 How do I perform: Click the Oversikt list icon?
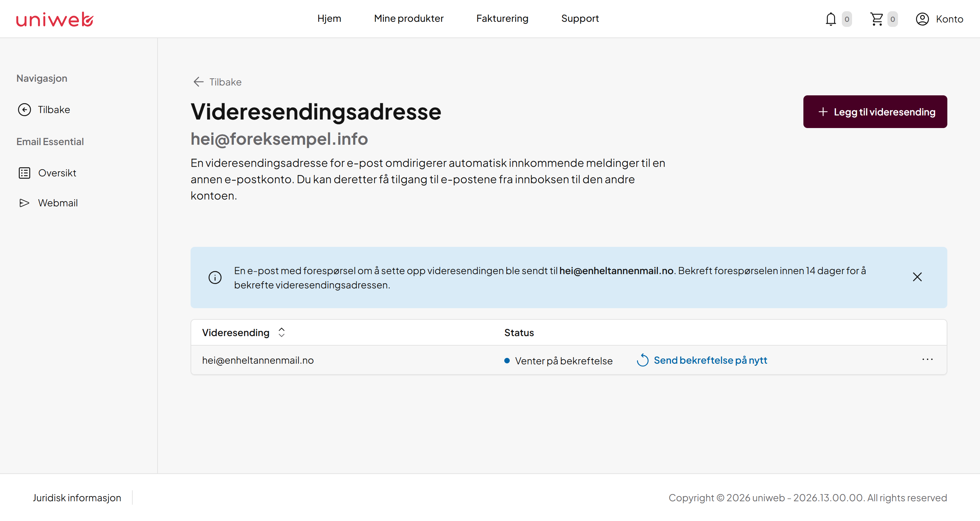24,173
